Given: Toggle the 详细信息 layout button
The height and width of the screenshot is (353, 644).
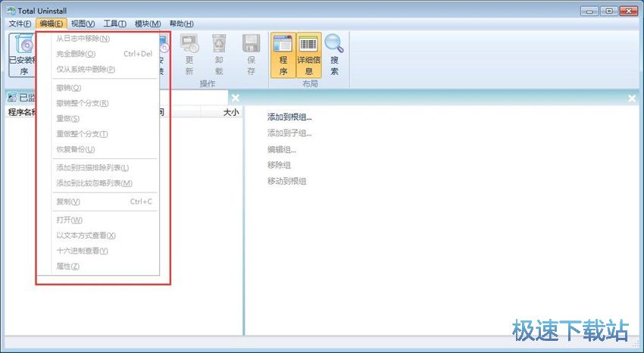Looking at the screenshot, I should point(308,55).
